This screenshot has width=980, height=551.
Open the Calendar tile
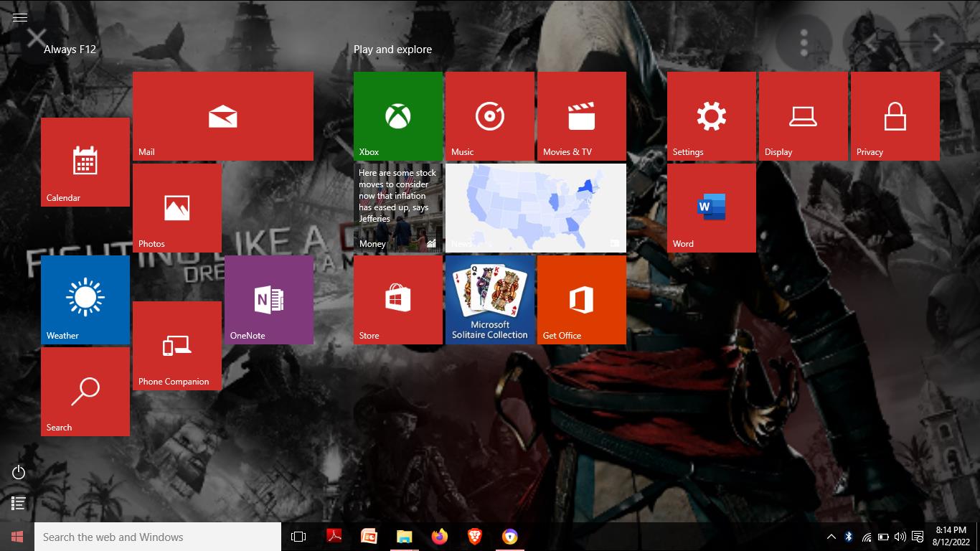(x=85, y=162)
